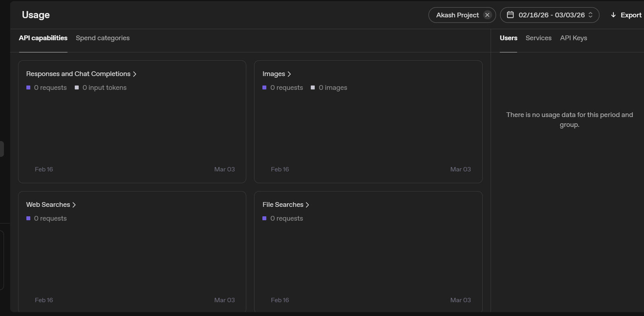Switch to the API capabilities tab
This screenshot has width=644, height=316.
[x=43, y=38]
